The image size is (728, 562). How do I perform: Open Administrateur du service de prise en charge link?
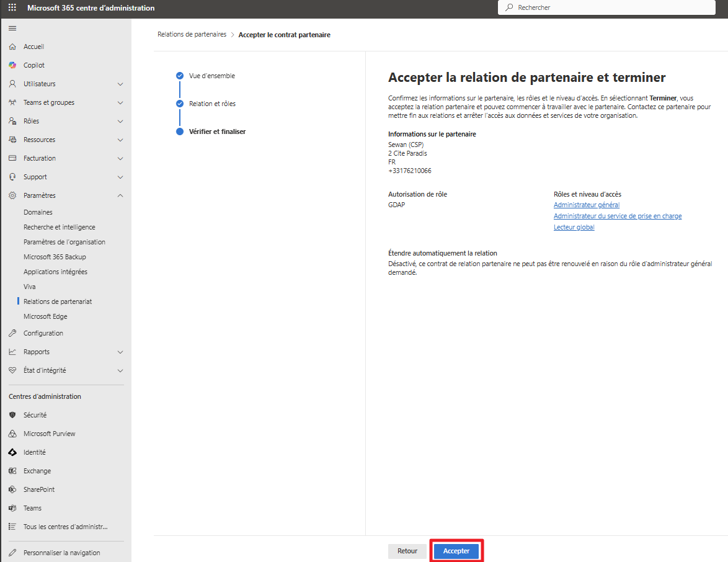click(618, 216)
